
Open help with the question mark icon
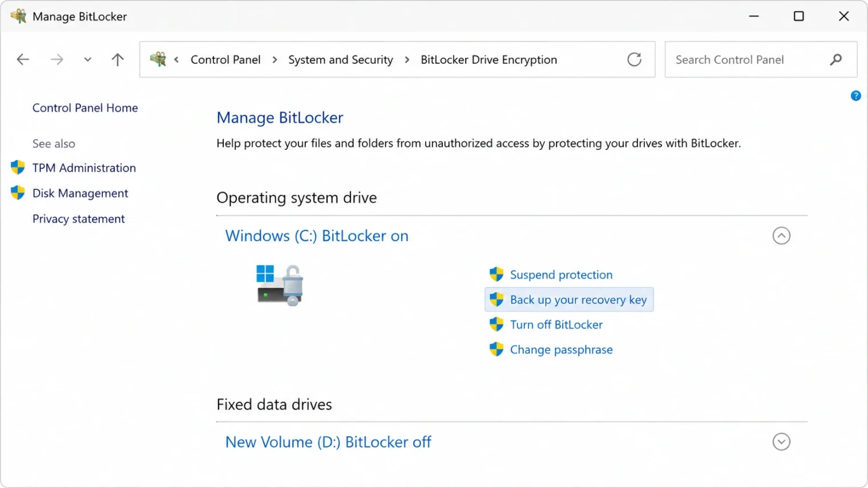[x=855, y=96]
